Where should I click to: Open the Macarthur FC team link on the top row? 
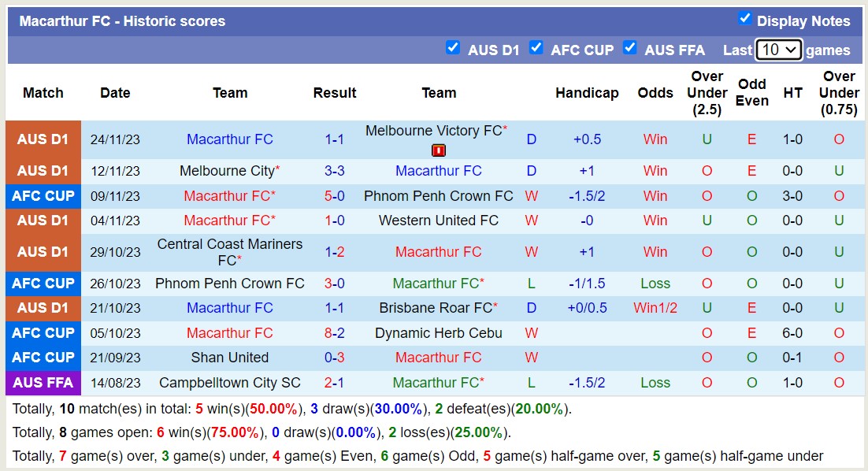(x=230, y=139)
